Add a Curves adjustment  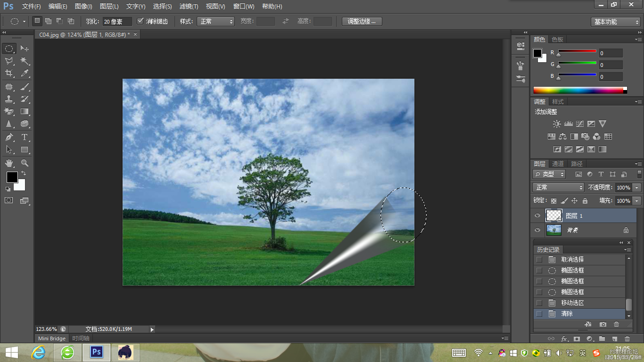[579, 124]
